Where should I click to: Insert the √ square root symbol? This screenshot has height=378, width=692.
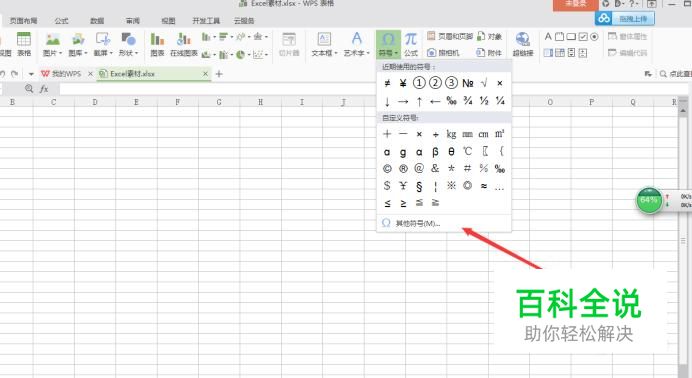[x=484, y=82]
